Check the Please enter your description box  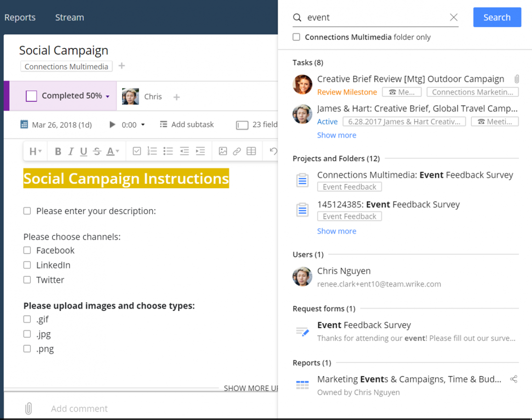tap(27, 211)
